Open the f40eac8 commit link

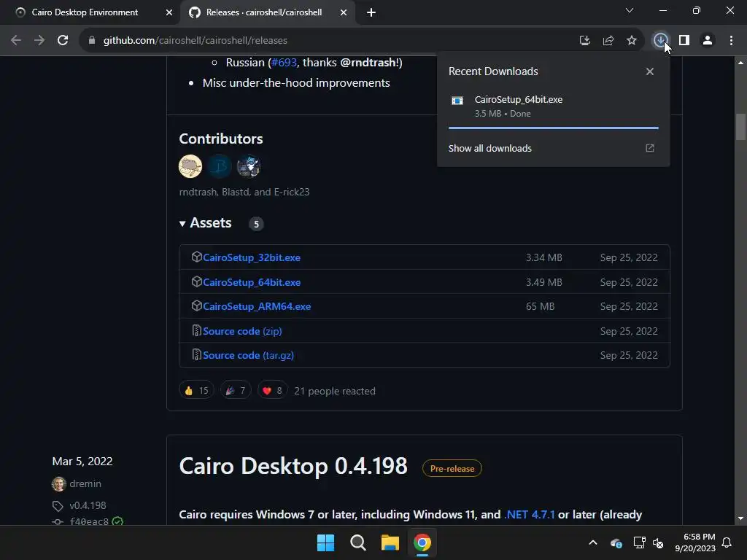click(89, 521)
